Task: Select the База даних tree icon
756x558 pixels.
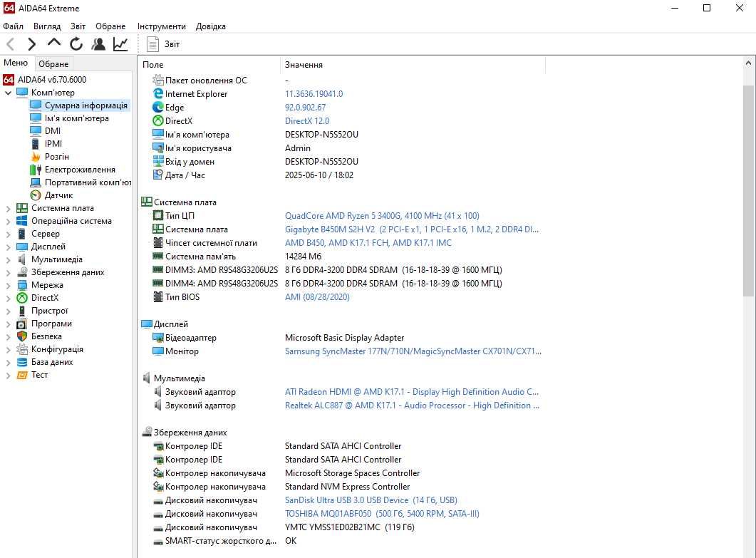Action: [x=21, y=362]
